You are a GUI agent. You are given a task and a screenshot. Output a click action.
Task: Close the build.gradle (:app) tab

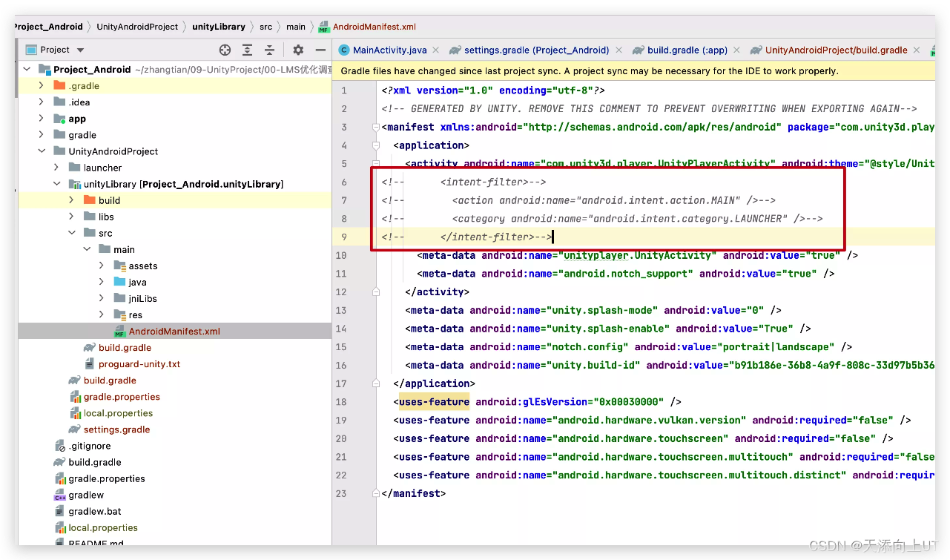coord(736,50)
